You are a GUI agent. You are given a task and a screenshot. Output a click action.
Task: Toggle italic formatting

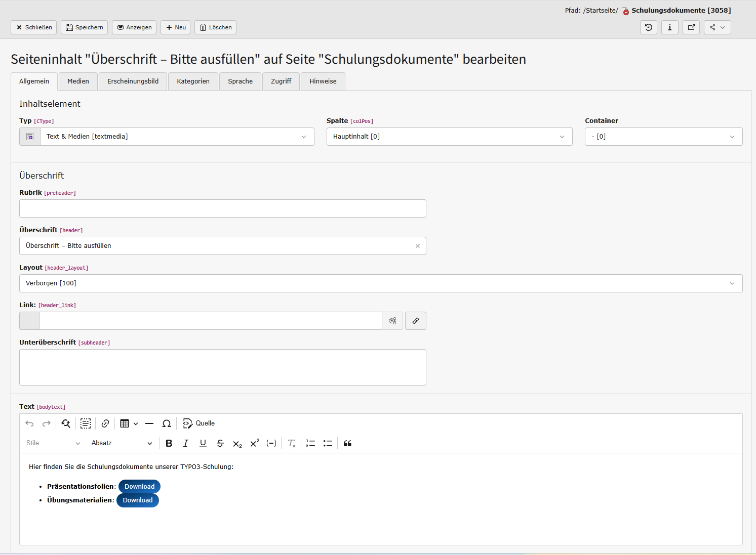pos(186,443)
